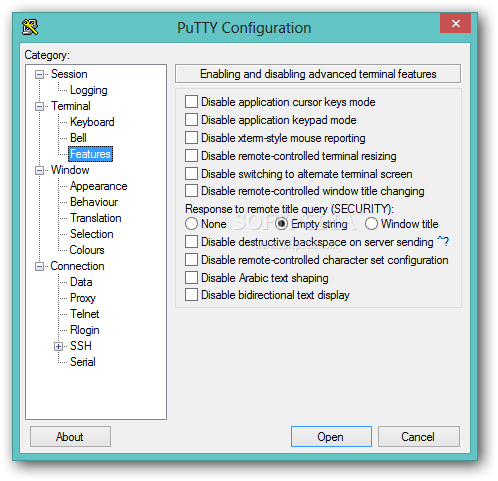498x481 pixels.
Task: Open the Telnet category
Action: click(85, 314)
